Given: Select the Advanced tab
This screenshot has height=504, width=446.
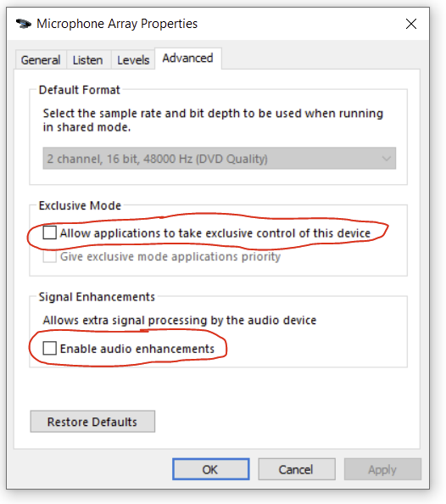Looking at the screenshot, I should point(187,59).
